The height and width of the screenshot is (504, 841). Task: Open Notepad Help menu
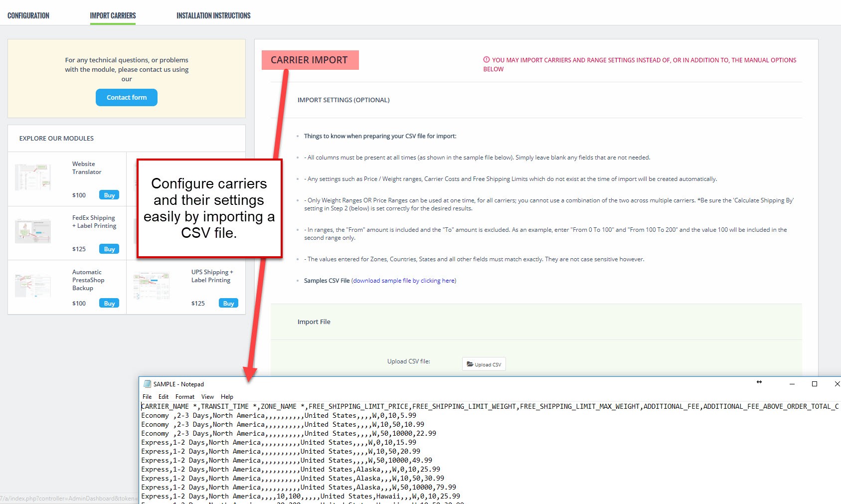coord(227,397)
